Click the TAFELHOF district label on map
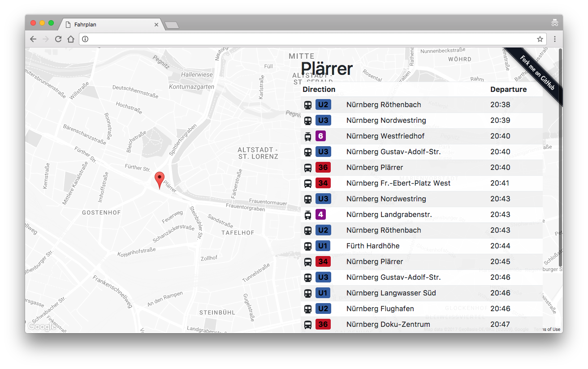The image size is (588, 369). (x=238, y=233)
